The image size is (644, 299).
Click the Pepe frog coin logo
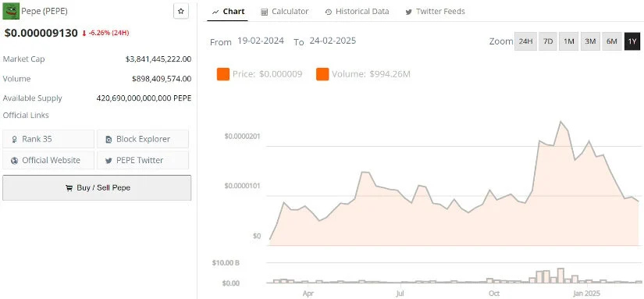[11, 11]
